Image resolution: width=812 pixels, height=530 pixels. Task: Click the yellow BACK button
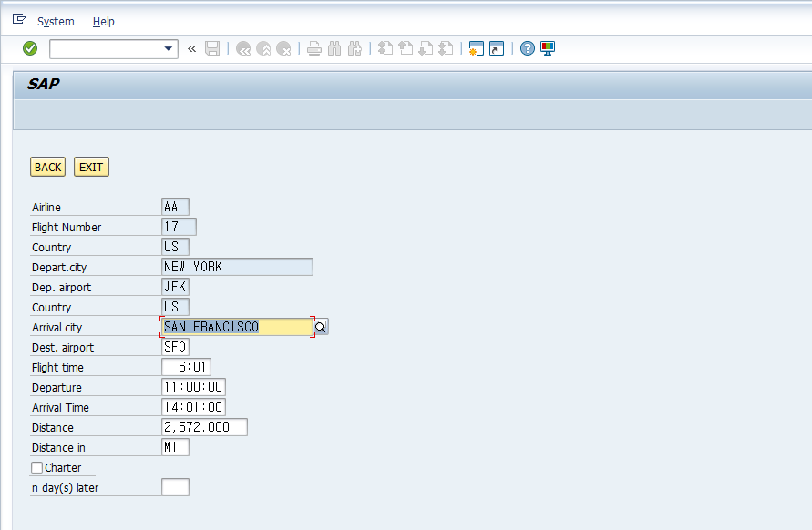pyautogui.click(x=47, y=167)
